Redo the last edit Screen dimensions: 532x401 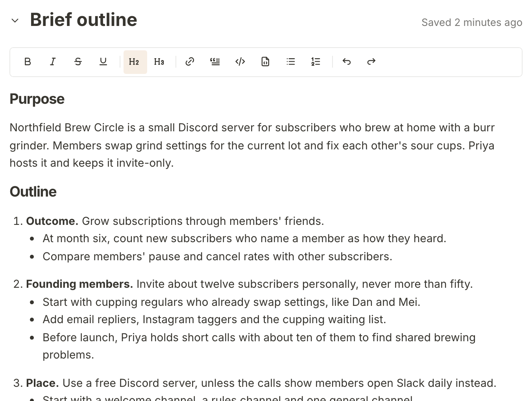pyautogui.click(x=371, y=62)
